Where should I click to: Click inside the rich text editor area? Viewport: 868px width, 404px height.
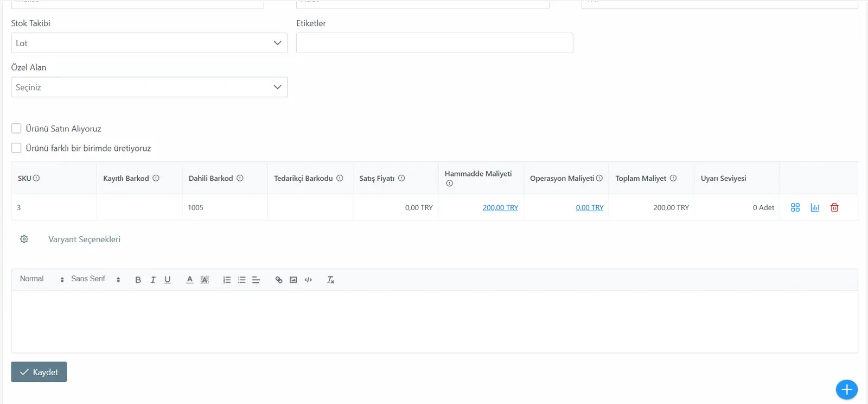[x=435, y=321]
